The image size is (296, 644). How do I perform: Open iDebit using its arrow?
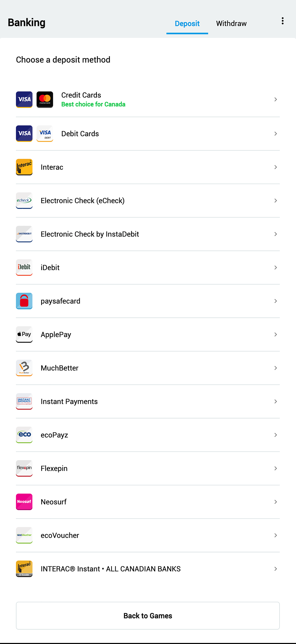[275, 267]
